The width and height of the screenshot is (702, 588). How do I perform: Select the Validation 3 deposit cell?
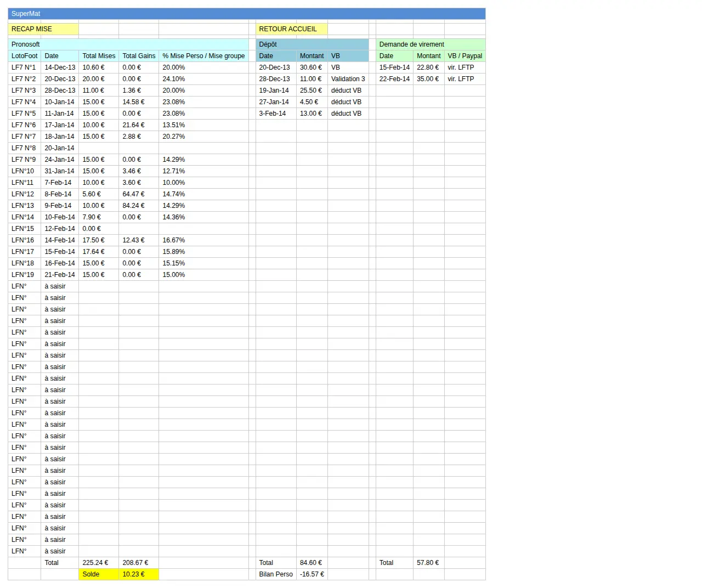coord(348,79)
